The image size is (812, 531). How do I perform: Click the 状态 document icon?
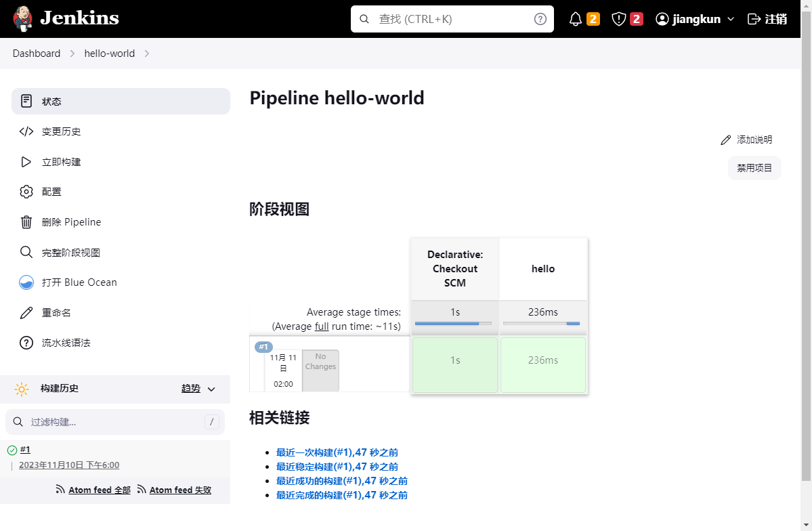pyautogui.click(x=26, y=101)
